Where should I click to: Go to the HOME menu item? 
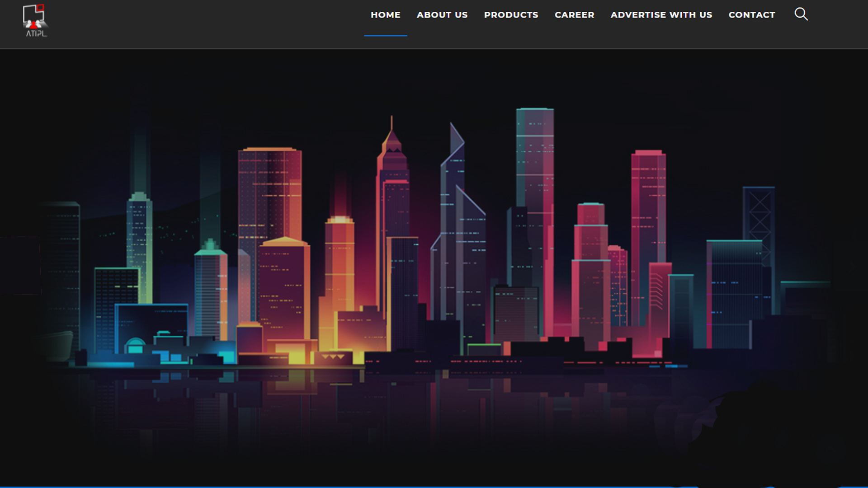click(386, 15)
